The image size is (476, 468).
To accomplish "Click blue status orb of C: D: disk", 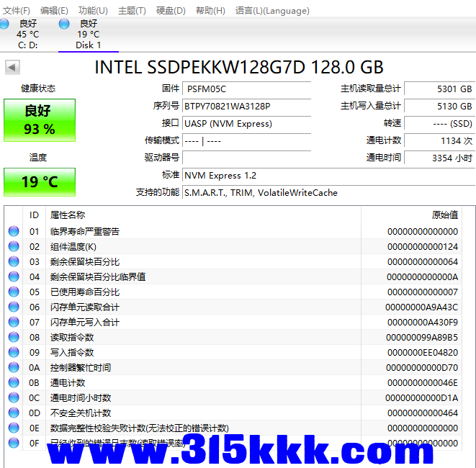I will [x=4, y=24].
